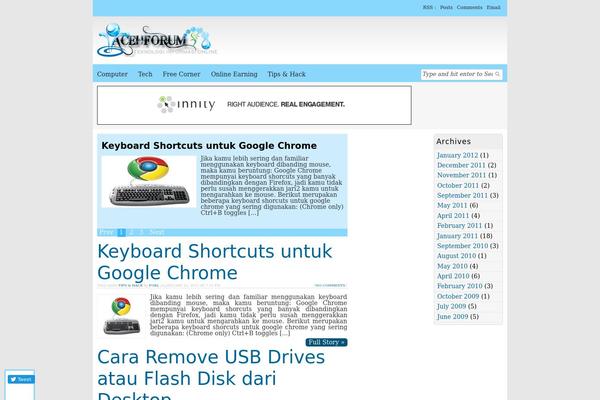The height and width of the screenshot is (400, 600).
Task: Open the Computer menu item
Action: coord(112,74)
